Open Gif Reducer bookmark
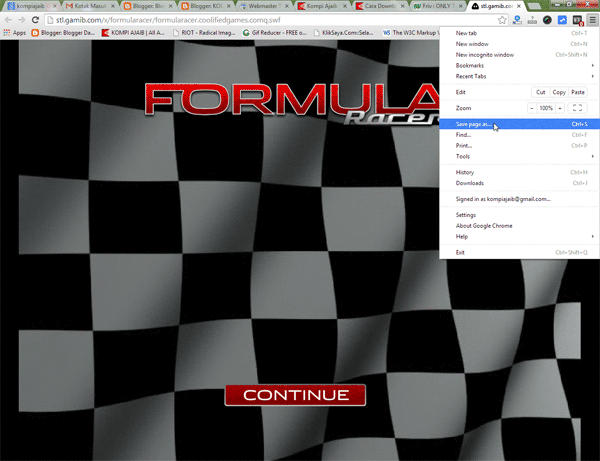Screen dimensions: 600x461 click(275, 33)
